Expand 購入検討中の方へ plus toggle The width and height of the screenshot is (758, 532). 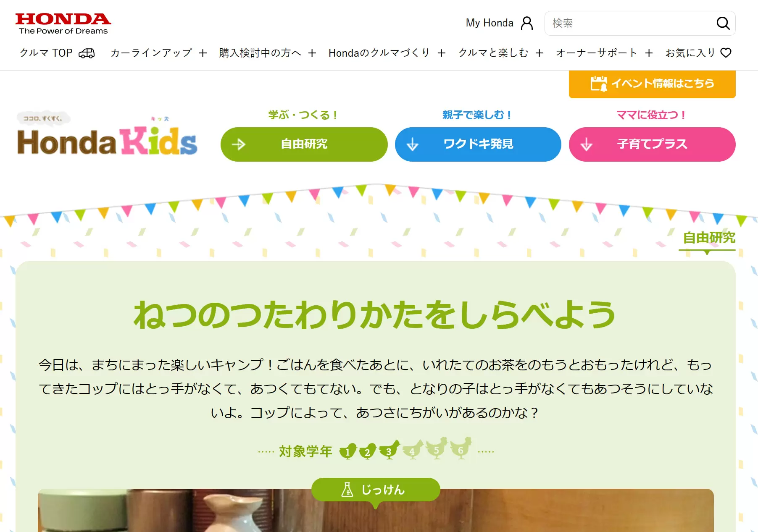tap(312, 53)
